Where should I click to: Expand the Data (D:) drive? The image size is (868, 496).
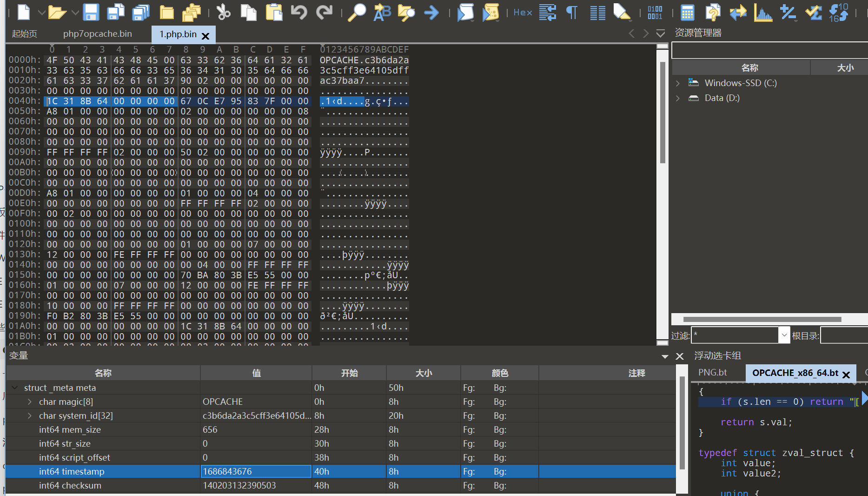pyautogui.click(x=678, y=98)
